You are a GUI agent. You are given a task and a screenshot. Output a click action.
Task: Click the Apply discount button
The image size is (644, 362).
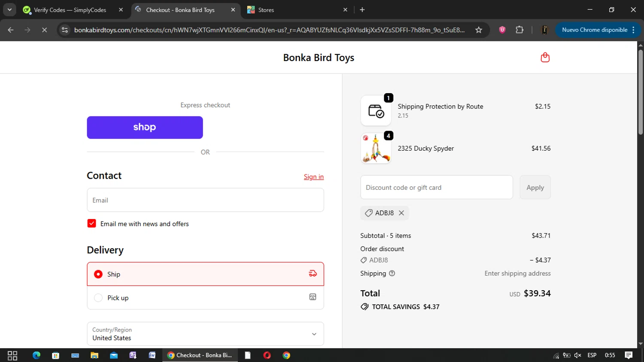pos(535,187)
